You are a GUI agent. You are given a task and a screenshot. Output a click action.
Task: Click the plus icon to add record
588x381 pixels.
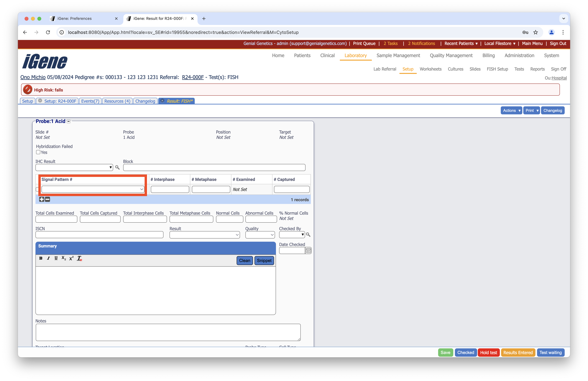point(42,199)
